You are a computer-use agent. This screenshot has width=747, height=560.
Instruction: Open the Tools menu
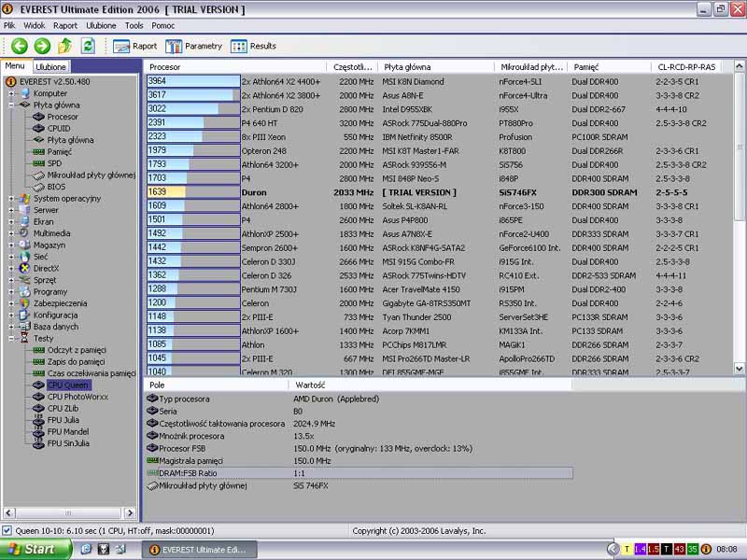click(134, 26)
